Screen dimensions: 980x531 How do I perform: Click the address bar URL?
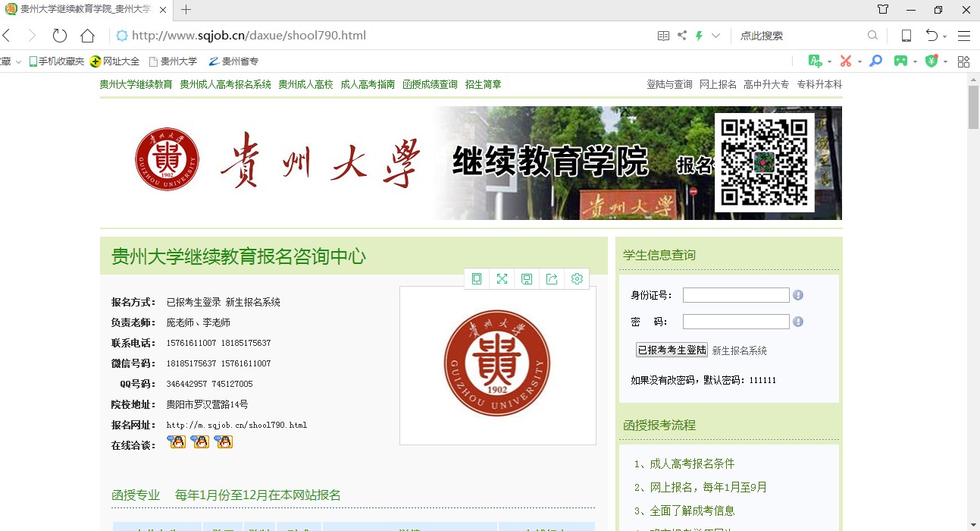pos(249,36)
